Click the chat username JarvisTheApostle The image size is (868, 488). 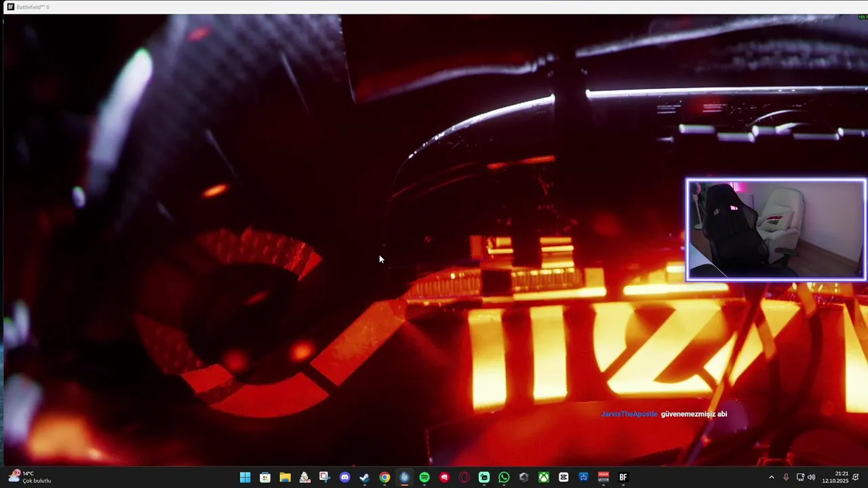pos(629,413)
